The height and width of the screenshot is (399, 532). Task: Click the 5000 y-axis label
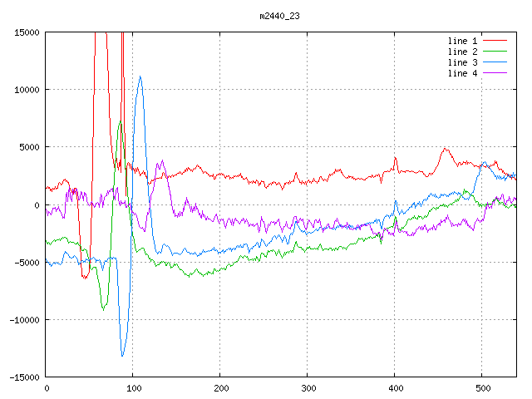(x=30, y=147)
